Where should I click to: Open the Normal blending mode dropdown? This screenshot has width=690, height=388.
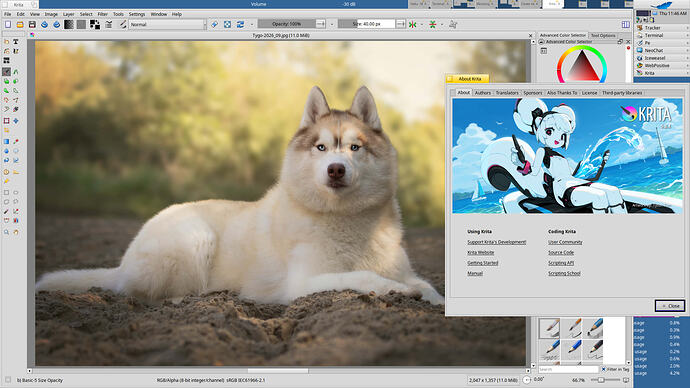(x=167, y=24)
